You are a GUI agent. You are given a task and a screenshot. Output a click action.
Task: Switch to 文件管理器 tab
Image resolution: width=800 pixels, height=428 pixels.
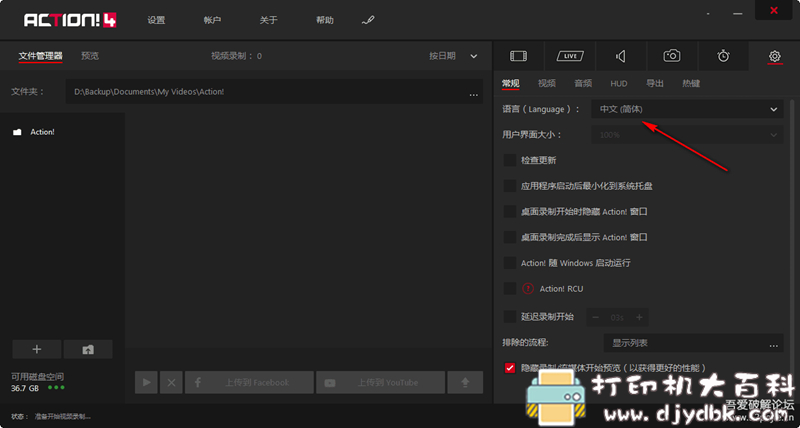coord(40,56)
